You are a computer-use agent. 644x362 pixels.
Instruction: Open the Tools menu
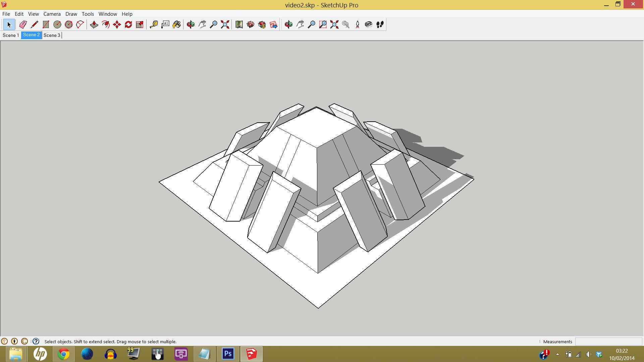(88, 14)
